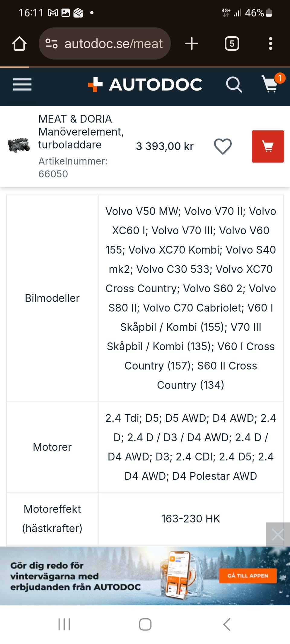
Task: Open the hamburger menu
Action: 22,85
